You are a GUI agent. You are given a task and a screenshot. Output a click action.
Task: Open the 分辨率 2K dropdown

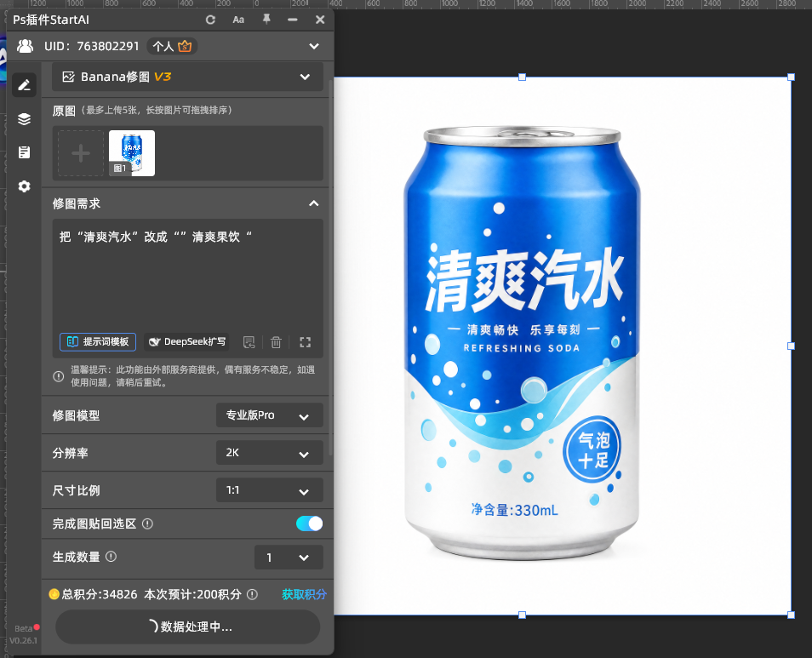point(269,453)
